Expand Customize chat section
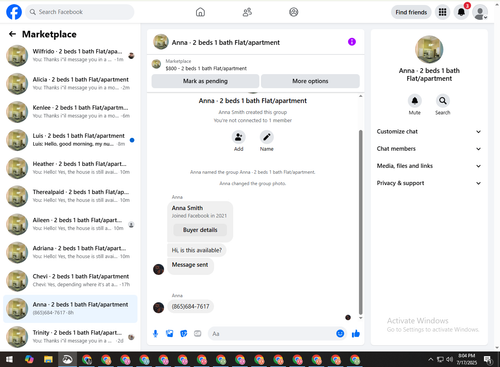Image resolution: width=500 pixels, height=367 pixels. point(429,131)
